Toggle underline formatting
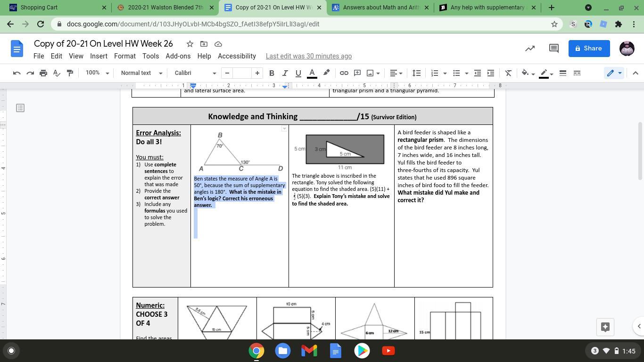This screenshot has height=362, width=644. (x=298, y=73)
